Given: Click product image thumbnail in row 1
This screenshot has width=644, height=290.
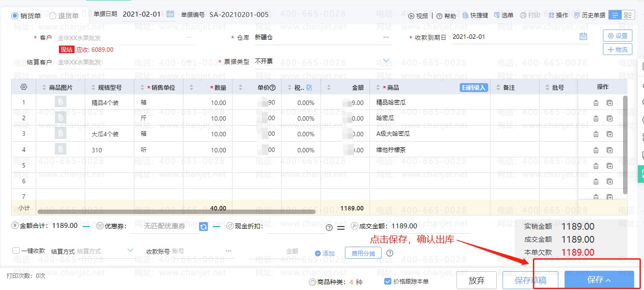Looking at the screenshot, I should 61,102.
